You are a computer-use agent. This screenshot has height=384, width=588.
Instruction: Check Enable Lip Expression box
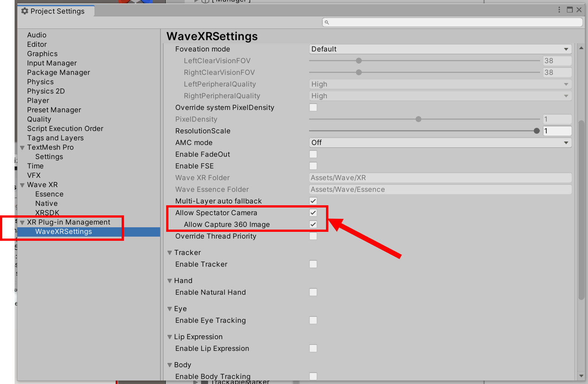[313, 348]
